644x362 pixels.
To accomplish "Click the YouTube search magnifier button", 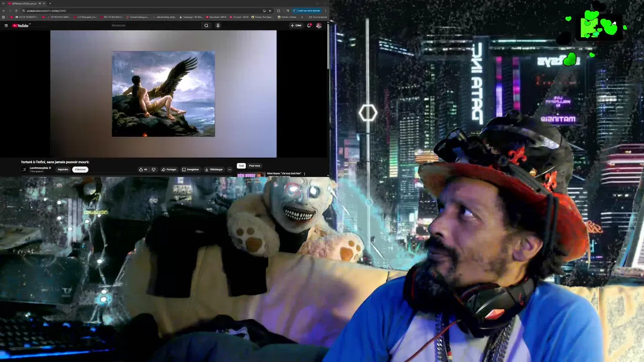I will point(206,26).
